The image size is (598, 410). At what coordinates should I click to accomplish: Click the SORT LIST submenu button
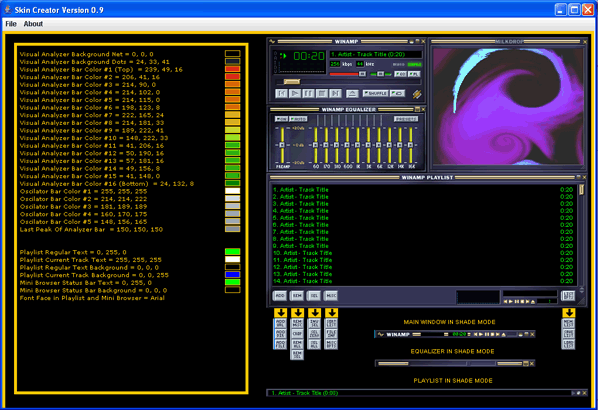point(331,323)
